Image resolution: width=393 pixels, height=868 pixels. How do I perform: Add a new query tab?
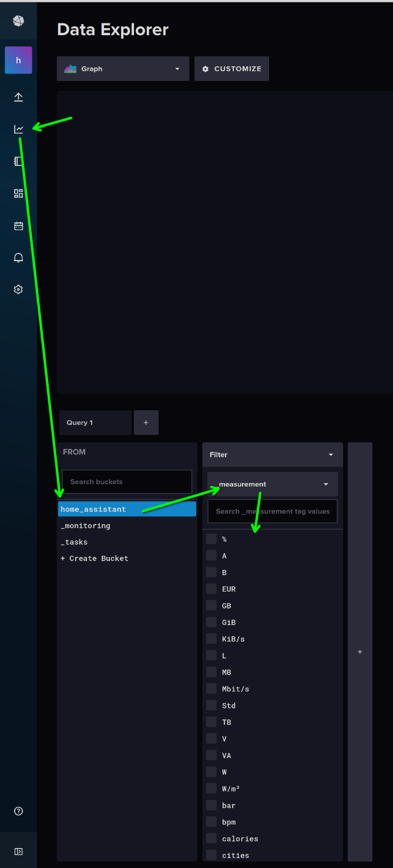[146, 423]
